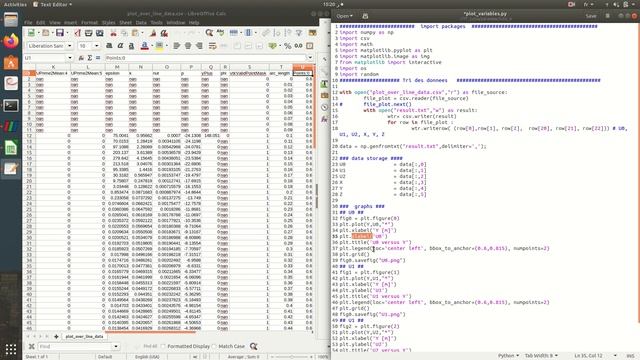The image size is (640, 360).
Task: Click the equals Formula icon
Action: [98, 58]
